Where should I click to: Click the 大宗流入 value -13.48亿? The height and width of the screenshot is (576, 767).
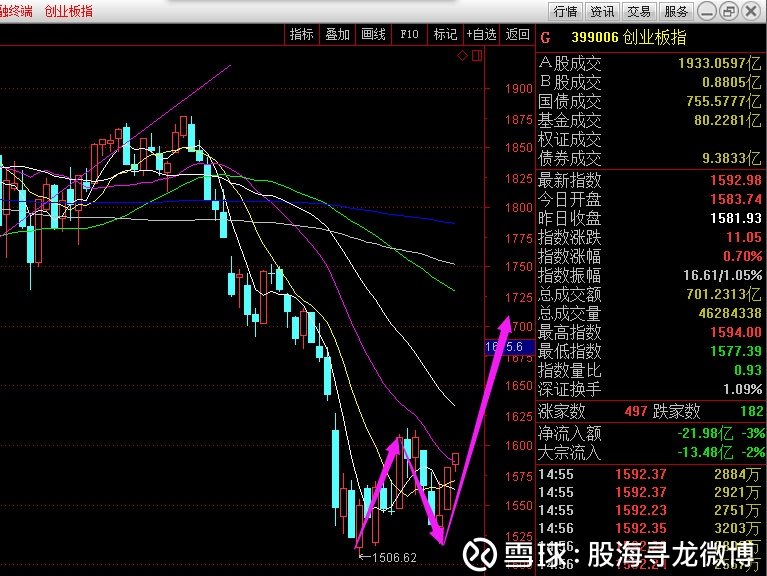pyautogui.click(x=705, y=452)
